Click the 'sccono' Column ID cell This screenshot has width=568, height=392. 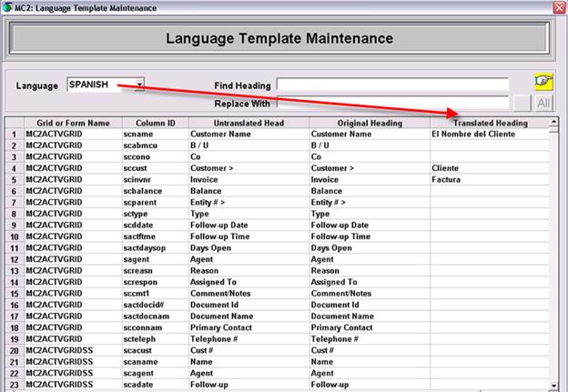click(x=156, y=157)
